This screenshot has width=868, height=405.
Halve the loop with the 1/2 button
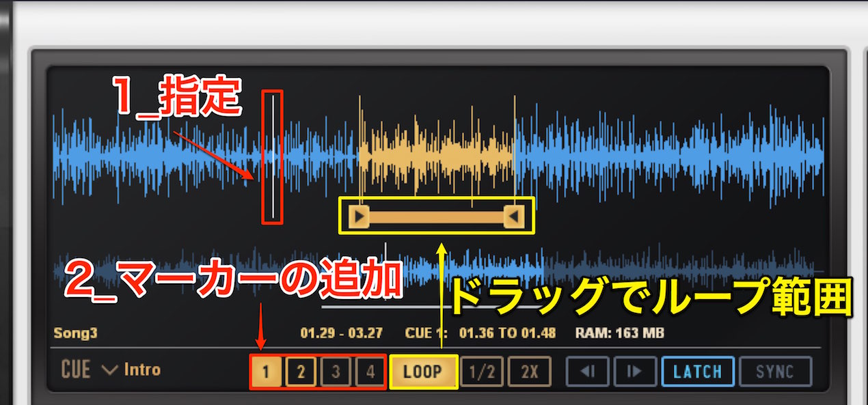(x=482, y=372)
